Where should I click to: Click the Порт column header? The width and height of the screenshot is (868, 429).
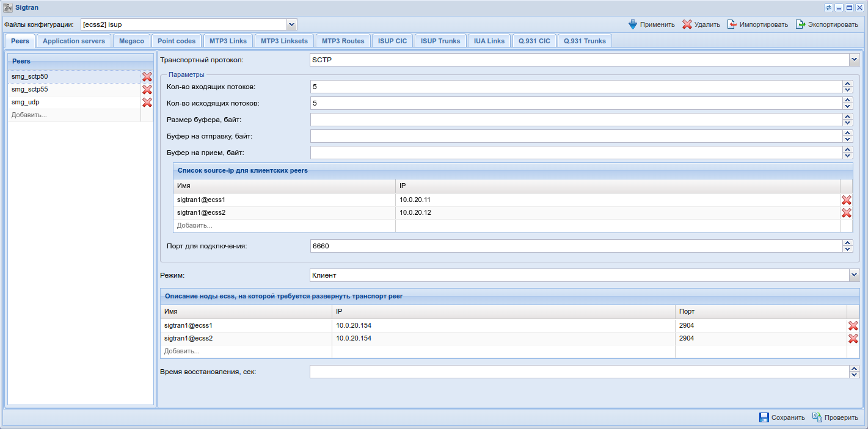[760, 312]
